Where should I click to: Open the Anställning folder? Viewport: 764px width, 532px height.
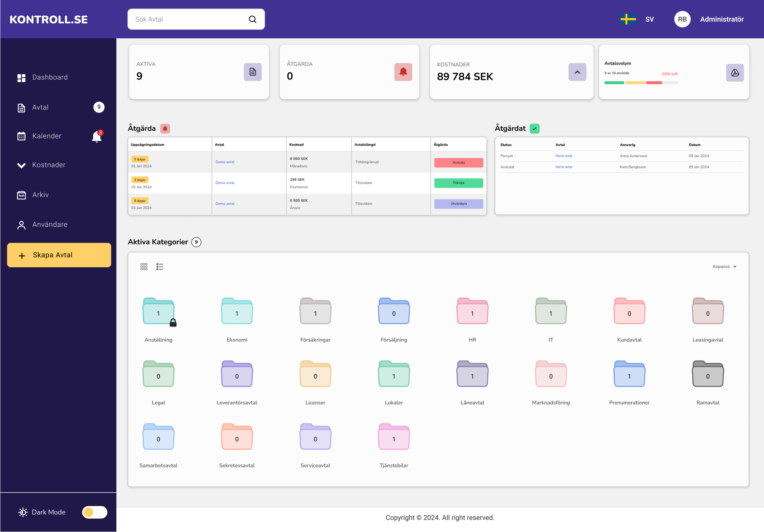[x=158, y=311]
